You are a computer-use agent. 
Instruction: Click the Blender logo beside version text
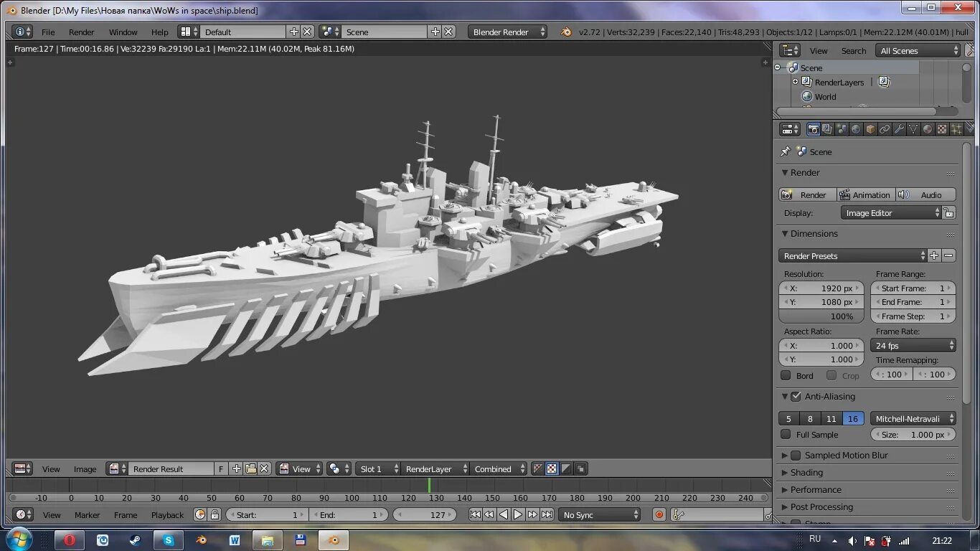point(567,32)
